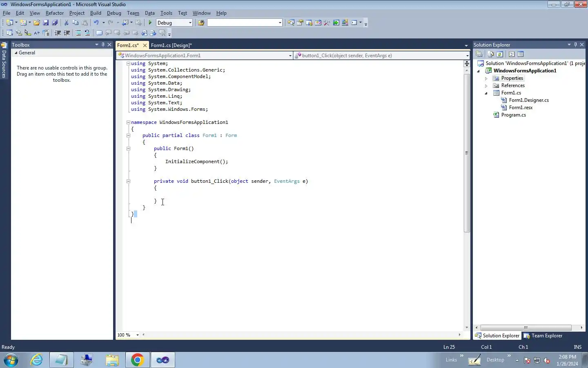Collapse the Form1 class outlining region
The width and height of the screenshot is (588, 368).
(128, 135)
